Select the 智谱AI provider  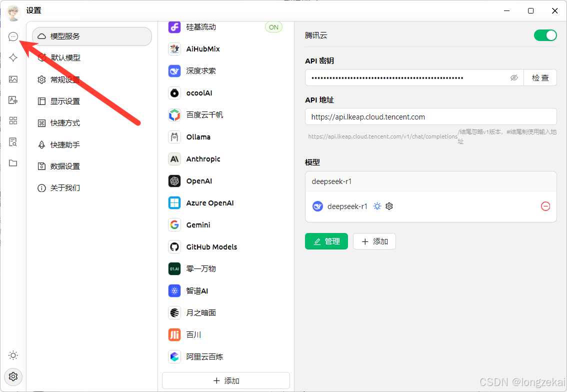[225, 290]
